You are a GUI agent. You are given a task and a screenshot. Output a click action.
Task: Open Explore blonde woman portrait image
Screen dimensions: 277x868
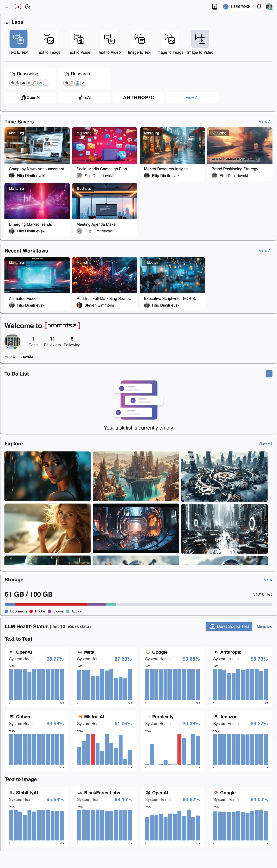coord(47,528)
